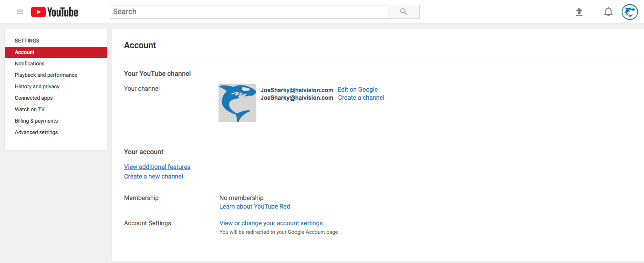644x263 pixels.
Task: Click Learn about YouTube Red
Action: click(255, 206)
